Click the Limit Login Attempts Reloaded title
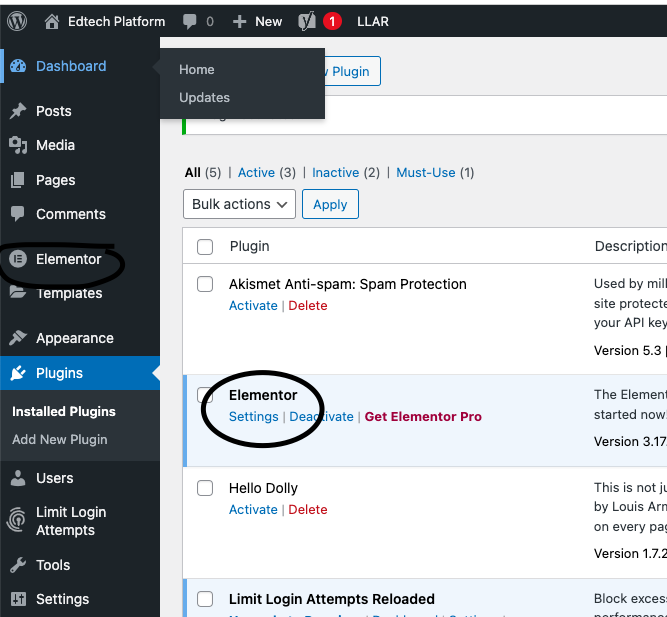This screenshot has height=617, width=667. [x=332, y=599]
